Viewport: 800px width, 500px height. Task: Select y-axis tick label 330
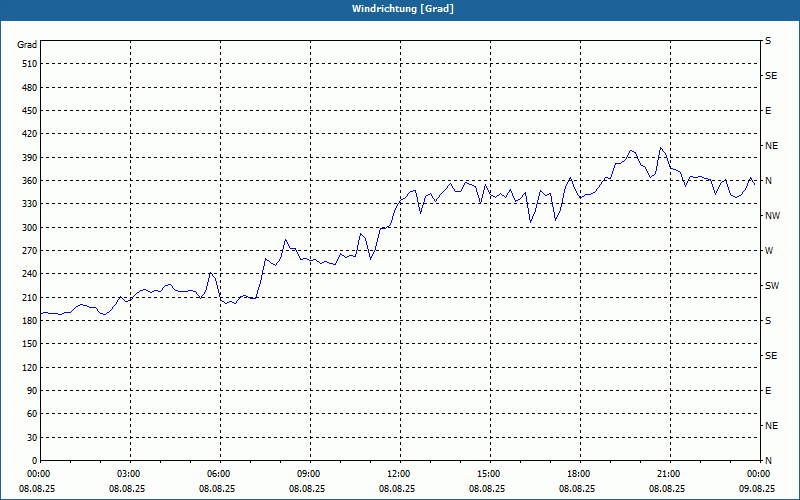(x=30, y=204)
